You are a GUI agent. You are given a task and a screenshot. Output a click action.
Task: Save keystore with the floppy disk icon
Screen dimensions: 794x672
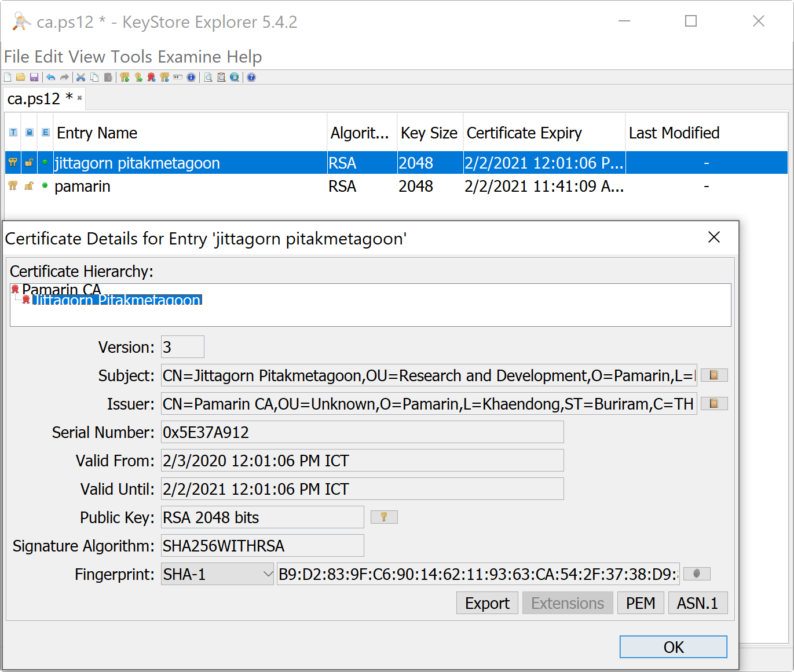(x=34, y=77)
